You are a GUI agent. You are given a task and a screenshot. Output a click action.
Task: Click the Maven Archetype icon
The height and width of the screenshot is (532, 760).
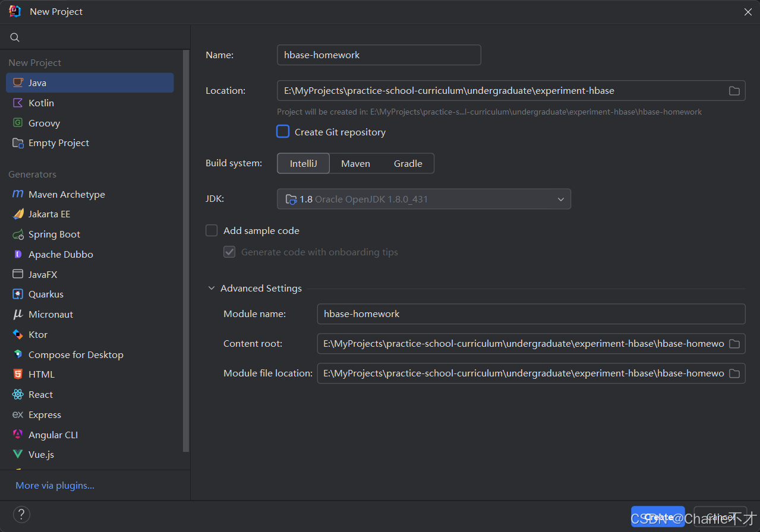tap(18, 194)
